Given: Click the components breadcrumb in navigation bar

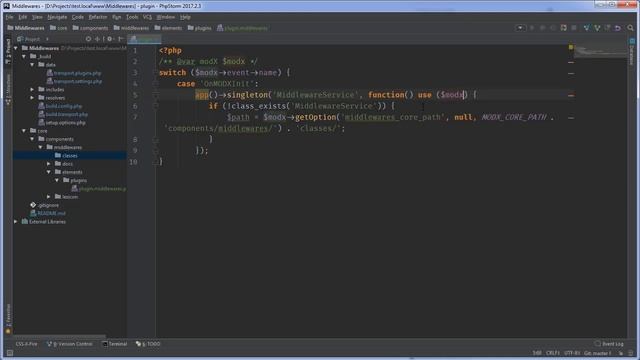Looking at the screenshot, I should pos(90,28).
